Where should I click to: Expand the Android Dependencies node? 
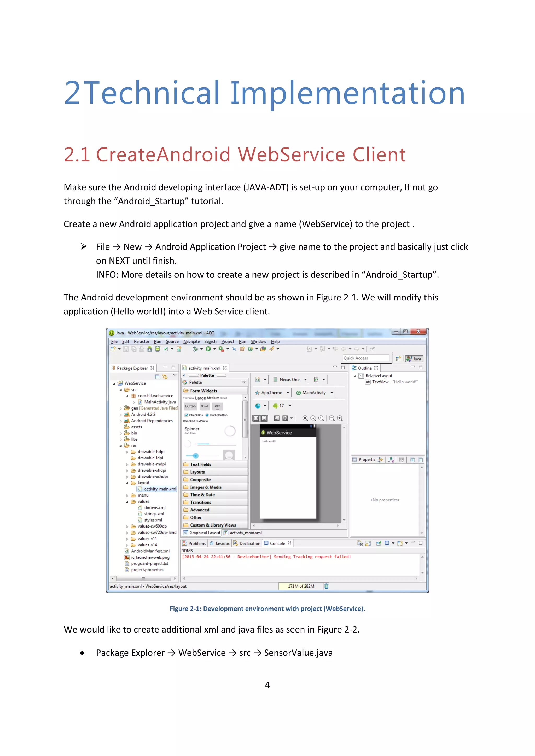point(121,421)
